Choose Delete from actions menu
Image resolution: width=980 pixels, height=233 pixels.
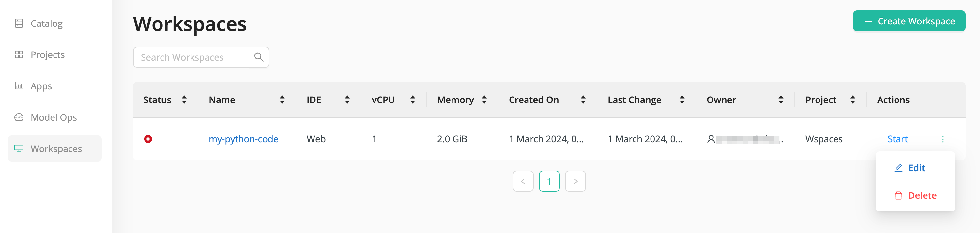coord(915,195)
